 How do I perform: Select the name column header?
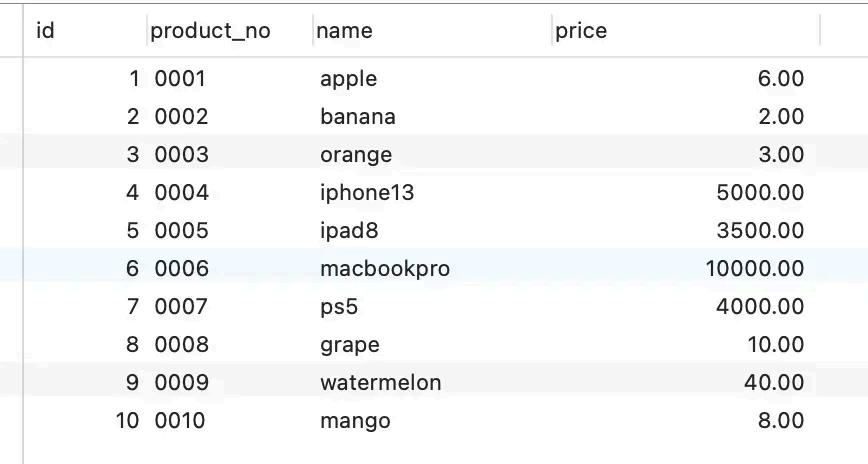(344, 31)
